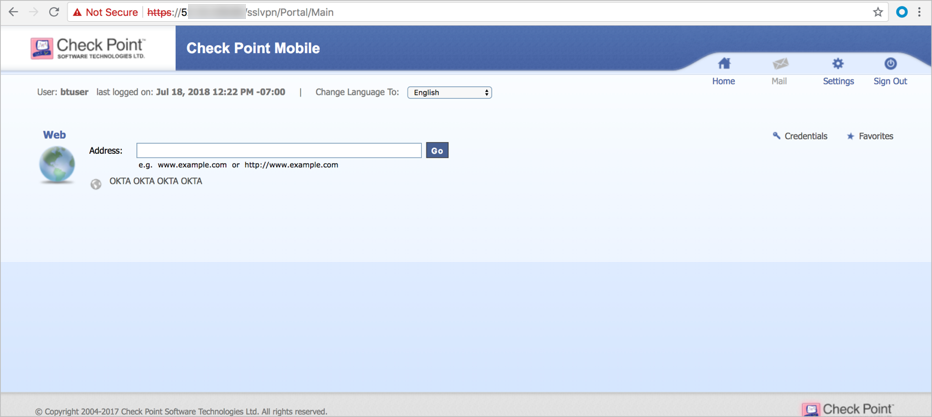Click the blue browser extension icon
Viewport: 932px width, 417px height.
coord(901,12)
